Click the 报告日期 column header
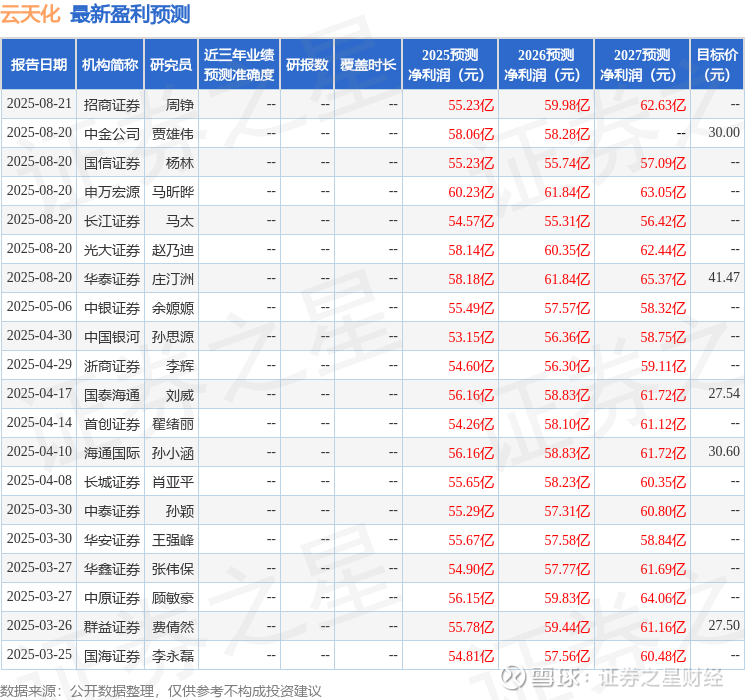 [x=38, y=65]
